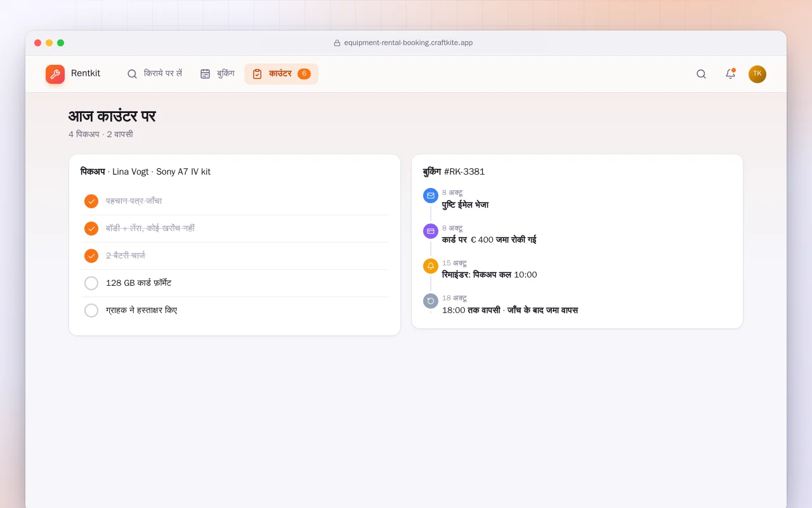
Task: Click the 4 पिकअप · 2 वापसी summary
Action: (101, 135)
